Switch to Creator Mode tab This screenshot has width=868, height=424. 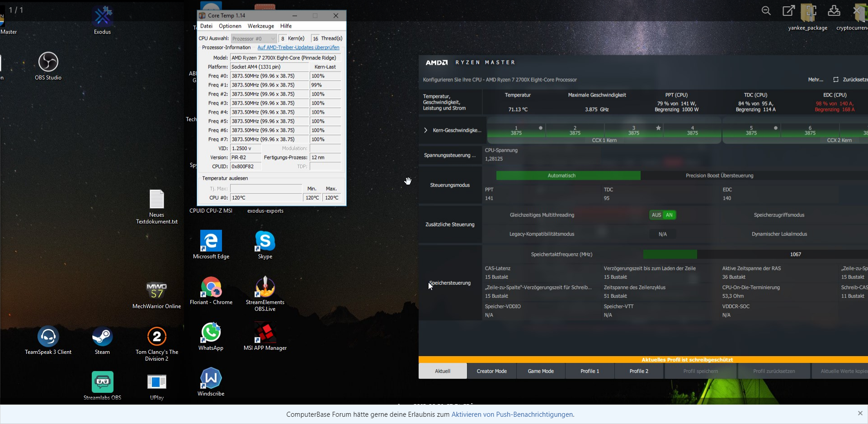click(492, 371)
